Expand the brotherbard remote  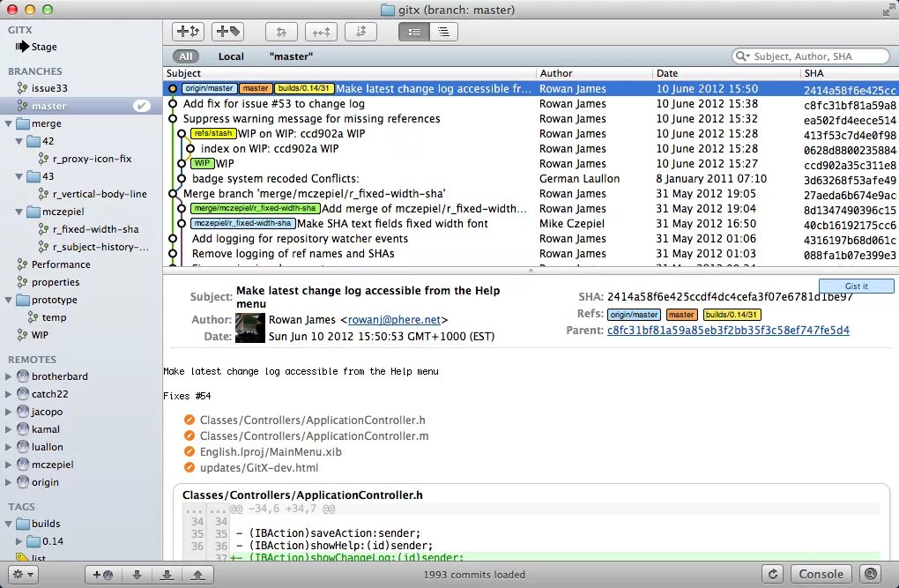click(x=9, y=376)
